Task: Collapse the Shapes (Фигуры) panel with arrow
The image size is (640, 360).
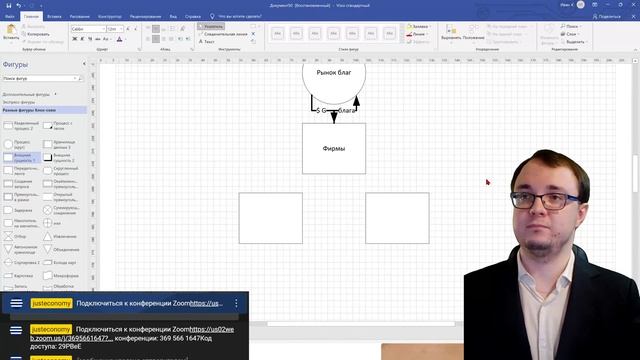Action: (x=84, y=64)
